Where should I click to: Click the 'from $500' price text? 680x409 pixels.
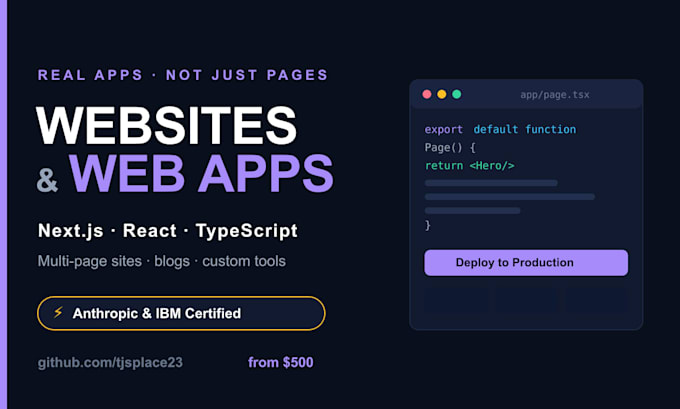281,362
